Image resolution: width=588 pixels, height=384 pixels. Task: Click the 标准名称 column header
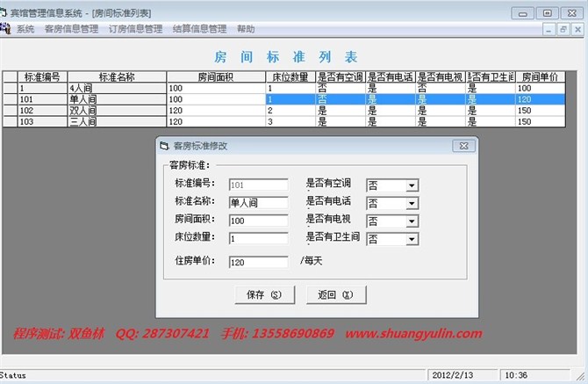tap(117, 77)
